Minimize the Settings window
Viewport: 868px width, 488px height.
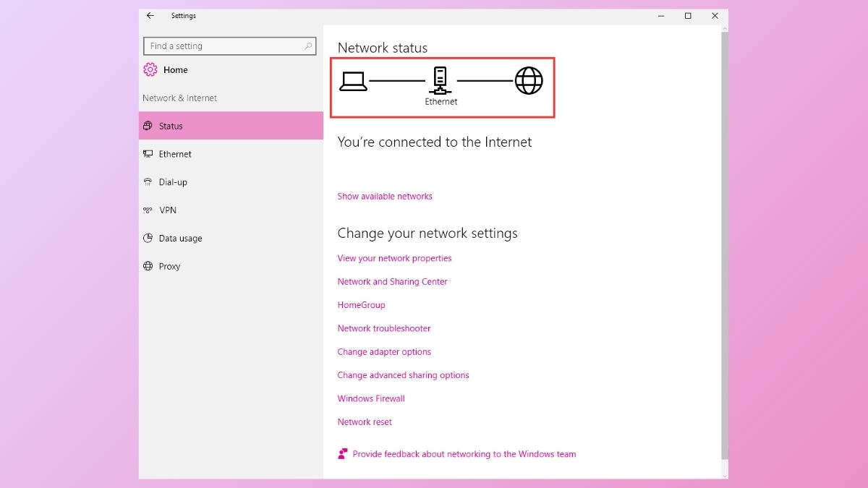(x=661, y=16)
